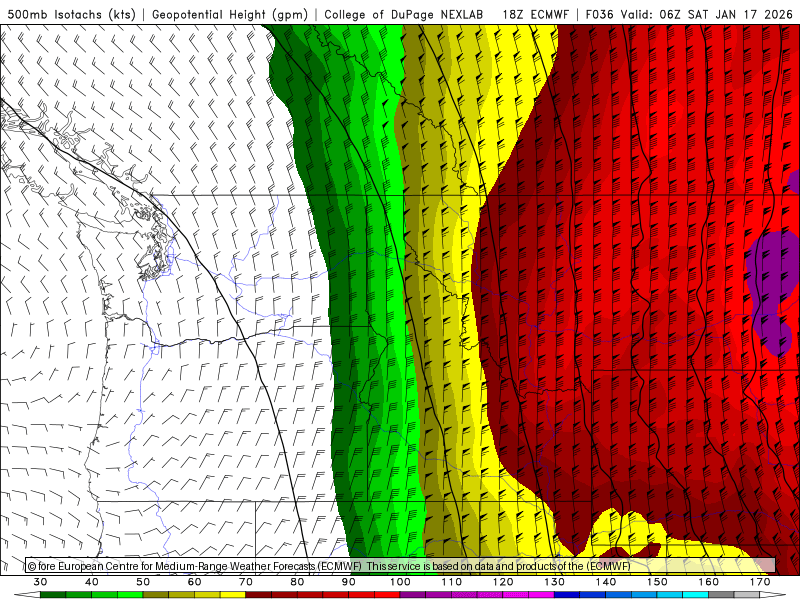Screen dimensions: 800x600
Task: Click the 'Geopotential Height (gpm)' title text
Action: click(x=230, y=14)
